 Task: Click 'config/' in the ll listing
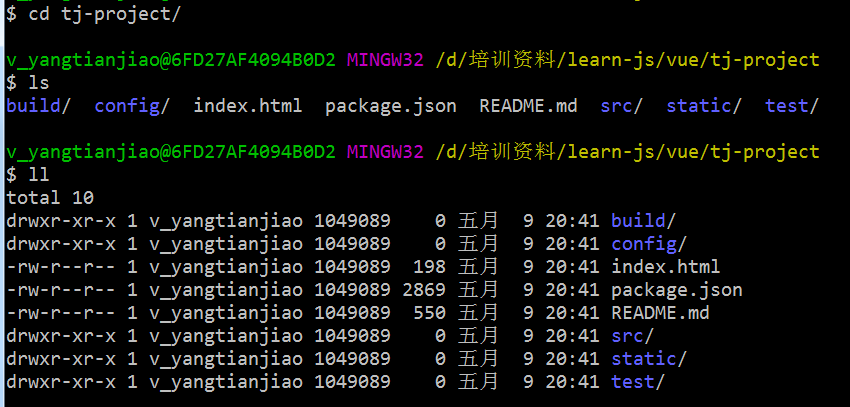tap(649, 243)
